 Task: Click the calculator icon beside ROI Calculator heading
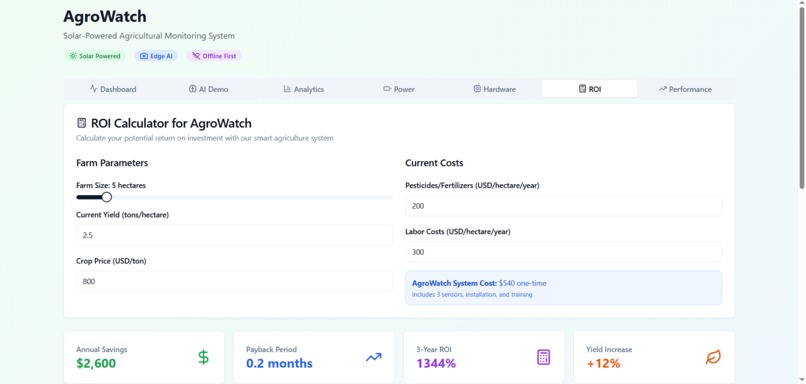[x=81, y=123]
